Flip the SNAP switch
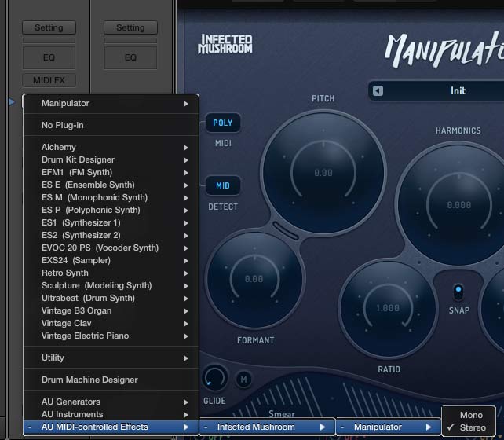 tap(459, 292)
